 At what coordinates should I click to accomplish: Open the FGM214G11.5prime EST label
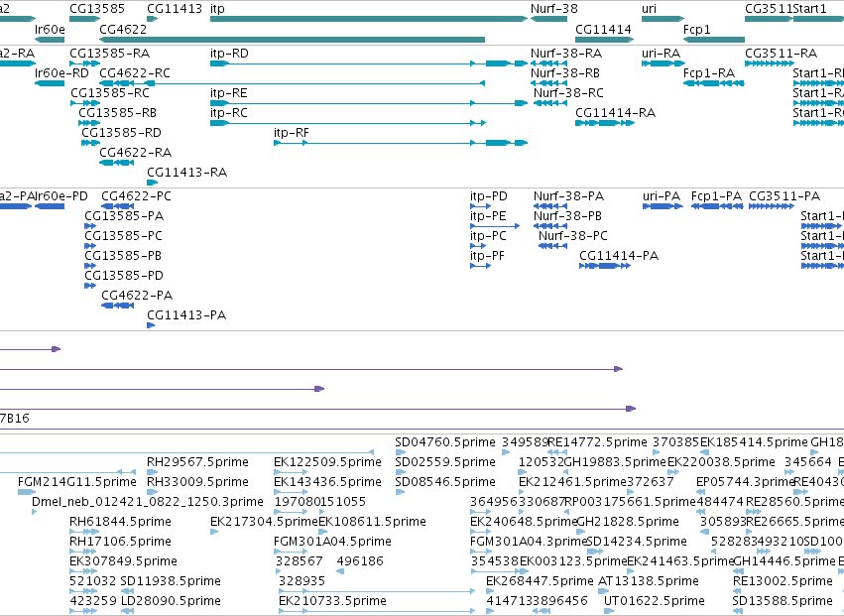click(77, 482)
